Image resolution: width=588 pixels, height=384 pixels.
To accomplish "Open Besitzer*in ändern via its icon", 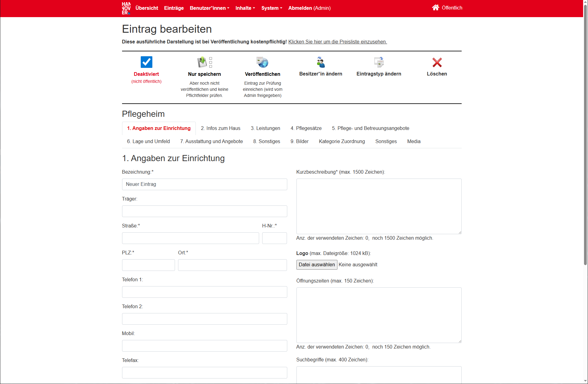I will click(321, 62).
